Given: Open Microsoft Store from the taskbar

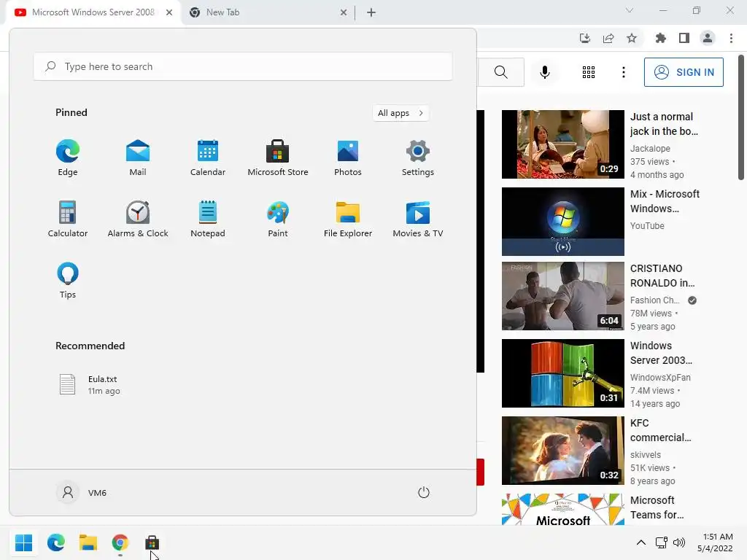Looking at the screenshot, I should 152,542.
